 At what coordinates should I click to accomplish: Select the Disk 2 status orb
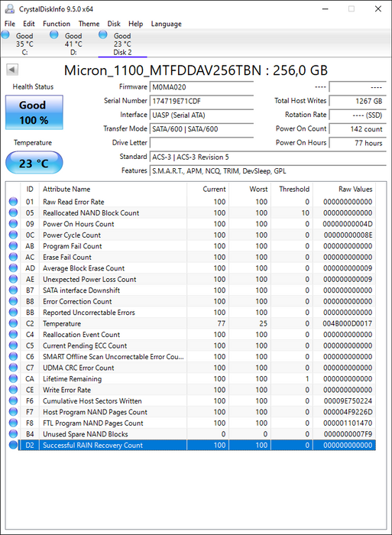point(102,34)
